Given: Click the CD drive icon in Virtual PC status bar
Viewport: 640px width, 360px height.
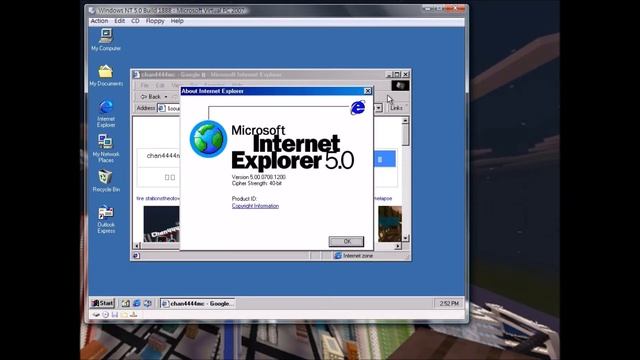Looking at the screenshot, I should tap(105, 315).
